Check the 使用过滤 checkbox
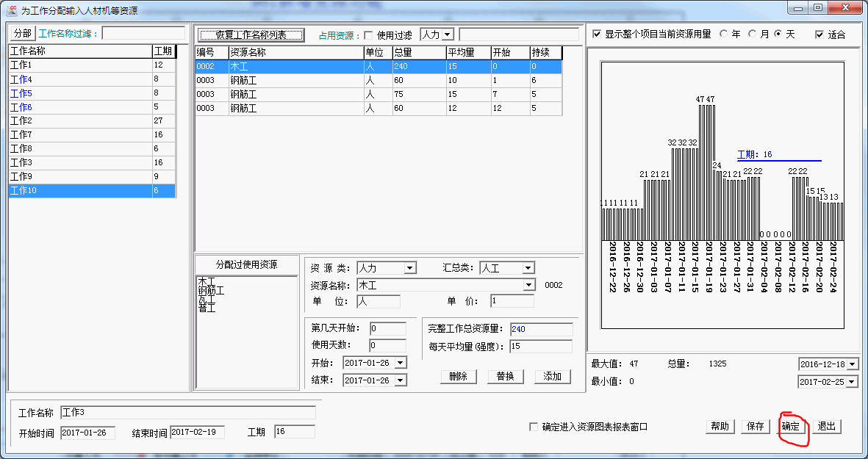This screenshot has height=459, width=868. [369, 35]
